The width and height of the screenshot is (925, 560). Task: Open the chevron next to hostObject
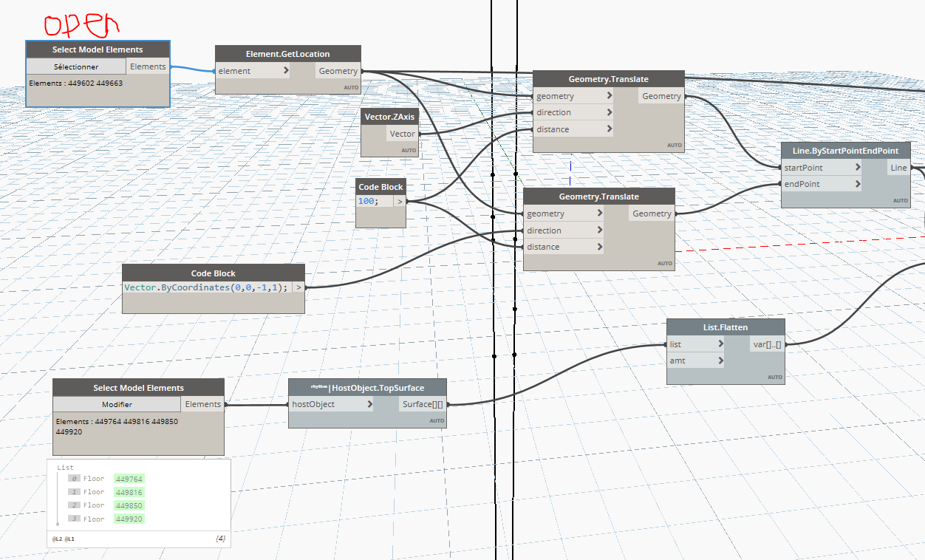coord(369,404)
